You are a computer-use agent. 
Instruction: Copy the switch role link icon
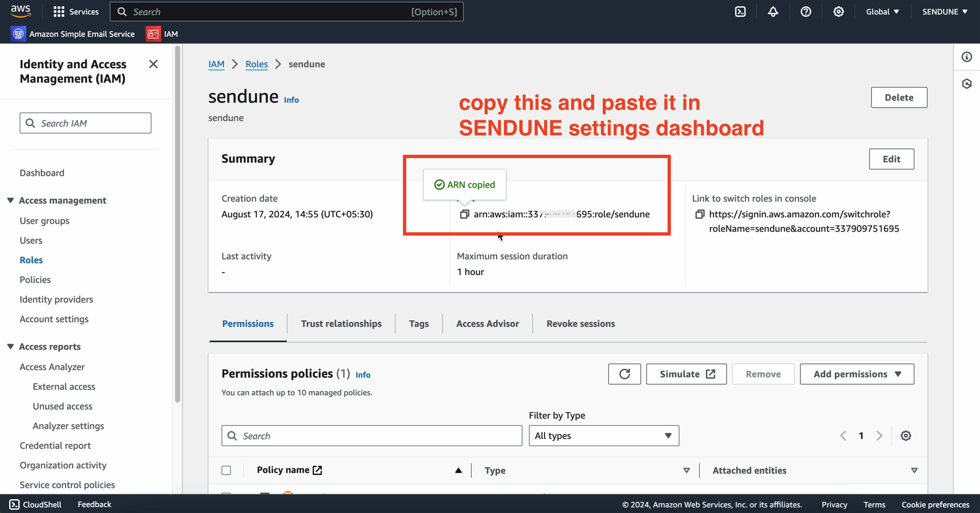tap(700, 214)
